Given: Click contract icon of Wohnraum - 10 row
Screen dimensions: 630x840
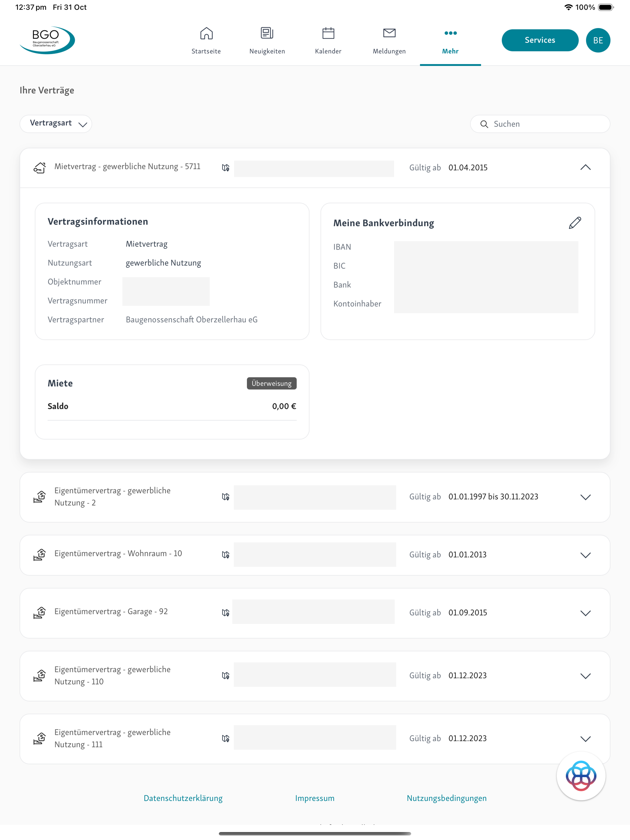Looking at the screenshot, I should click(x=39, y=555).
